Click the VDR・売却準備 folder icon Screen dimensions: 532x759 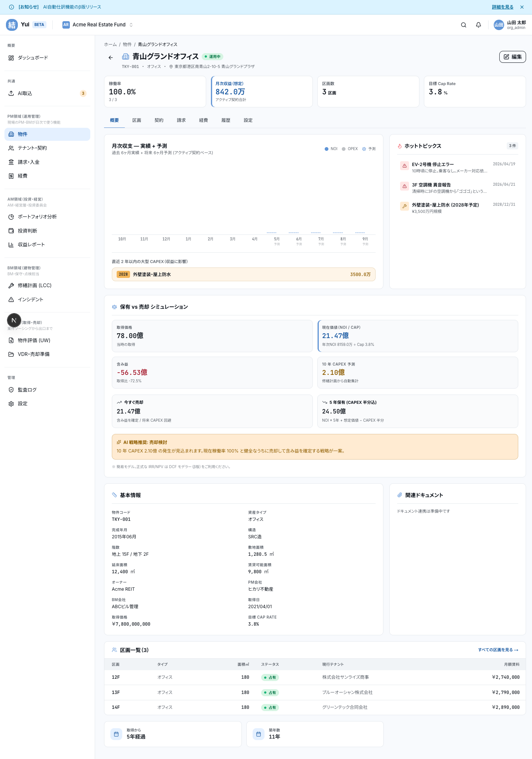11,354
